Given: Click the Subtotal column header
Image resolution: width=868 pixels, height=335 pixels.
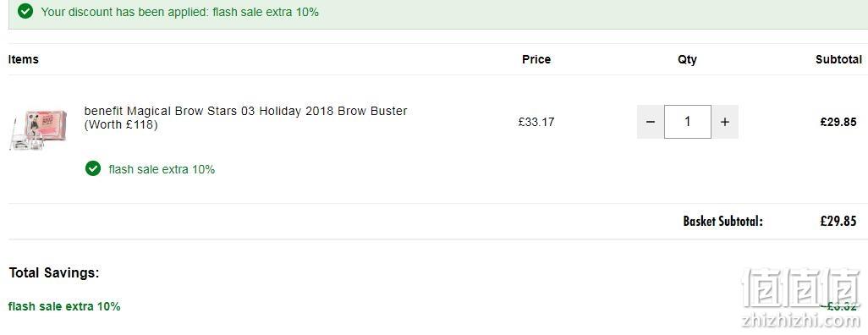Looking at the screenshot, I should tap(838, 59).
